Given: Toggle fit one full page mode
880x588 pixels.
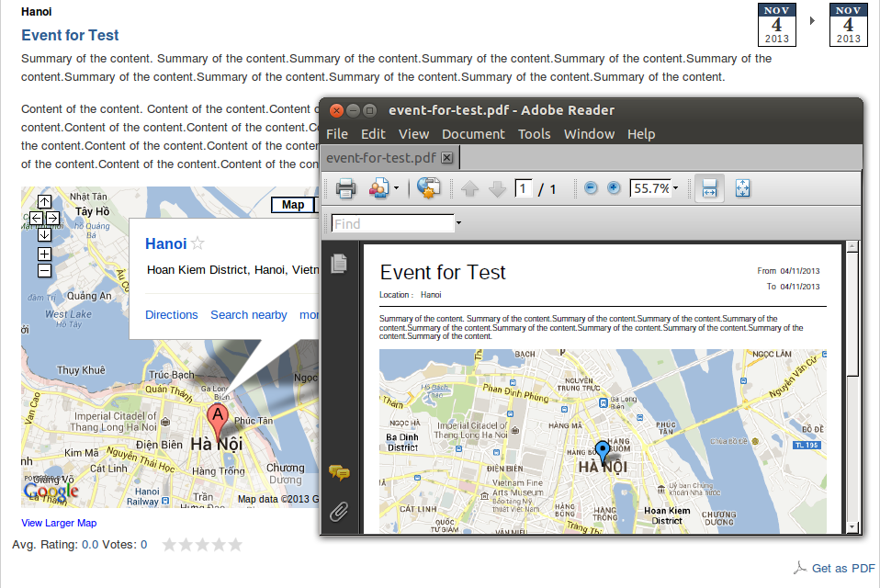Looking at the screenshot, I should pyautogui.click(x=742, y=188).
